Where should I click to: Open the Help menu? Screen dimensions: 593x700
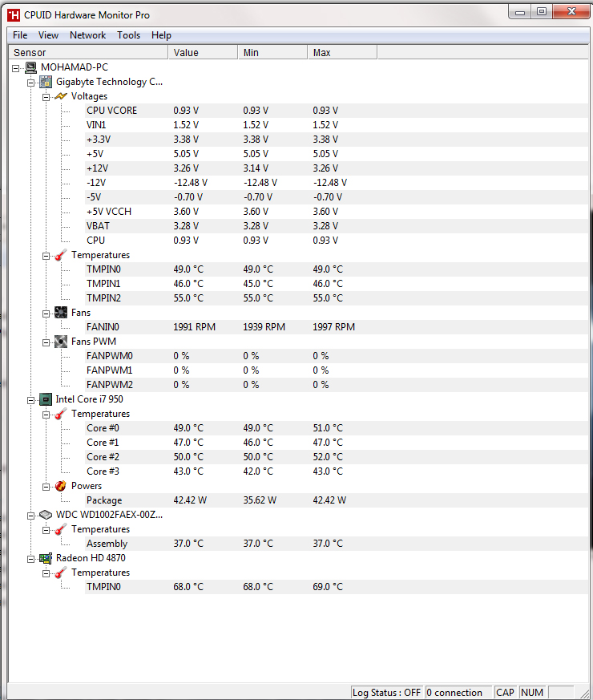point(161,35)
